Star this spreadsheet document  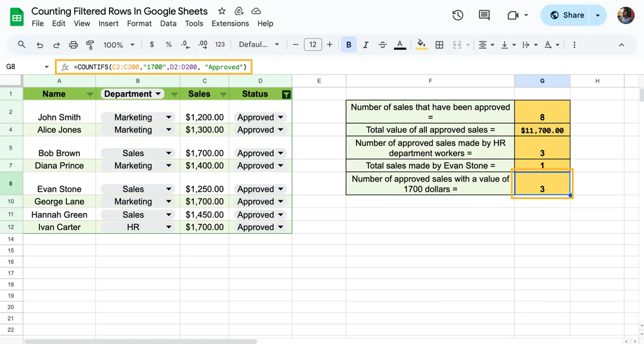(x=222, y=12)
